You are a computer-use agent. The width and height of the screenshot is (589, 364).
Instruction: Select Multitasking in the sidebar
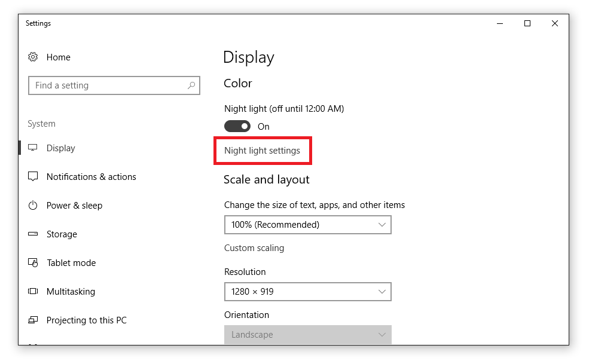71,292
